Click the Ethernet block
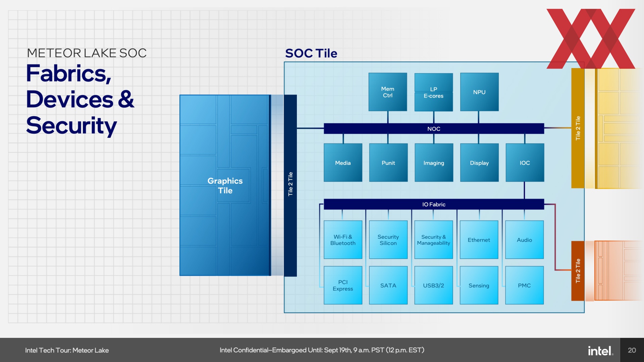The image size is (644, 362). click(x=479, y=240)
